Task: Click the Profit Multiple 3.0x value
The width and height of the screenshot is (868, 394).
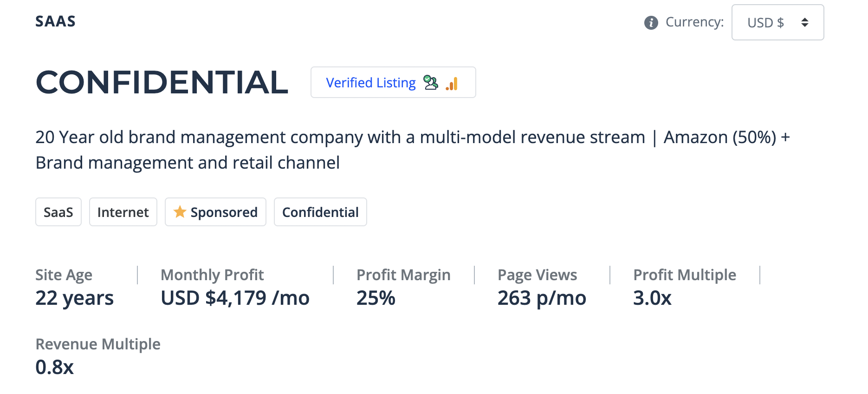Action: (652, 298)
